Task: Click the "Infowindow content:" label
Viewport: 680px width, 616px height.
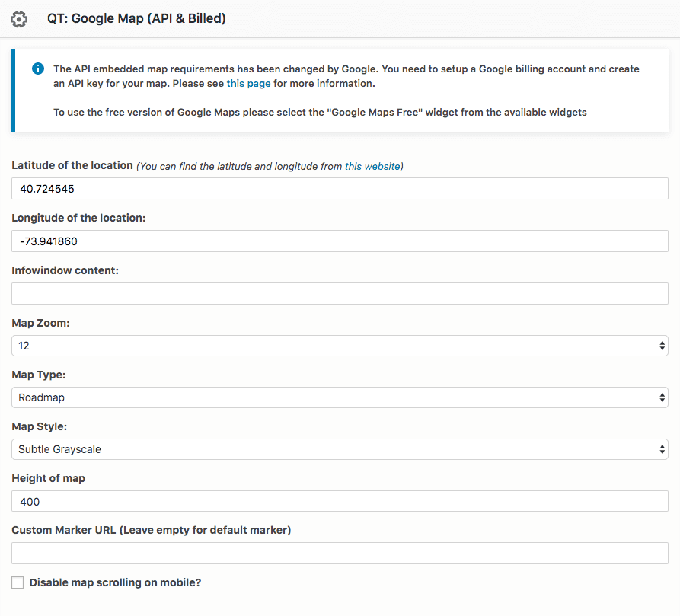Action: tap(65, 270)
